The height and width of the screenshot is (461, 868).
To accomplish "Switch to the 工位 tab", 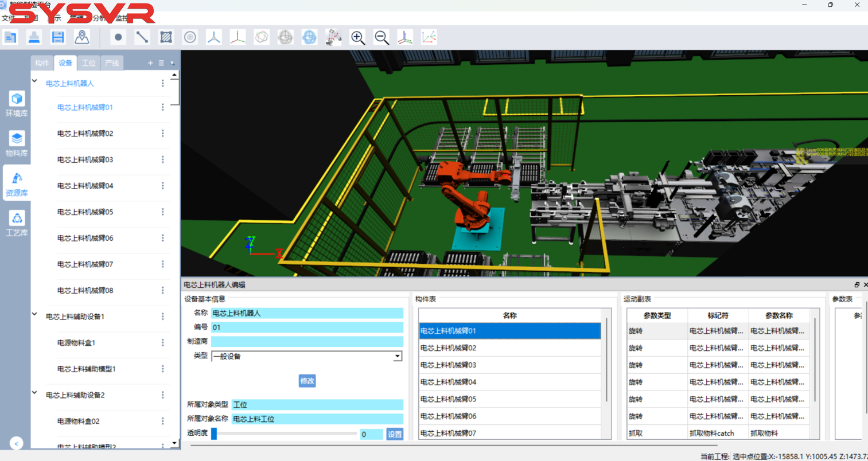I will point(89,63).
